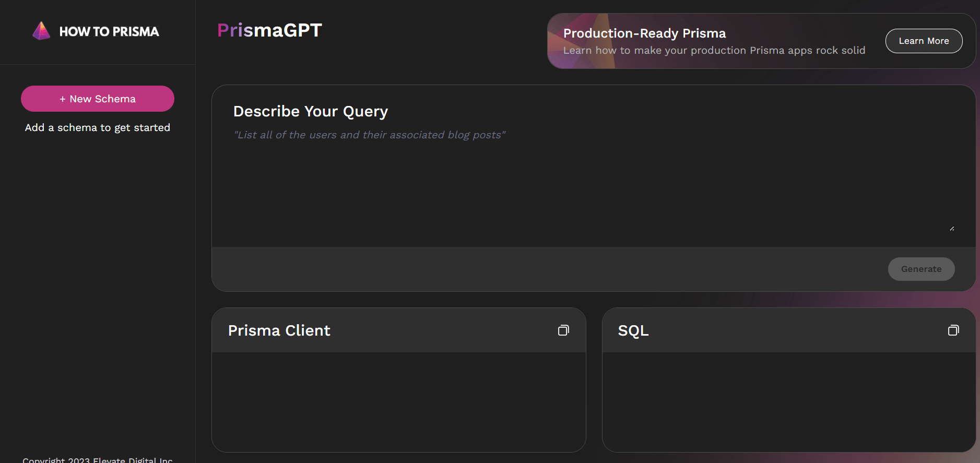The image size is (980, 463).
Task: Click the textarea resize handle
Action: (x=952, y=228)
